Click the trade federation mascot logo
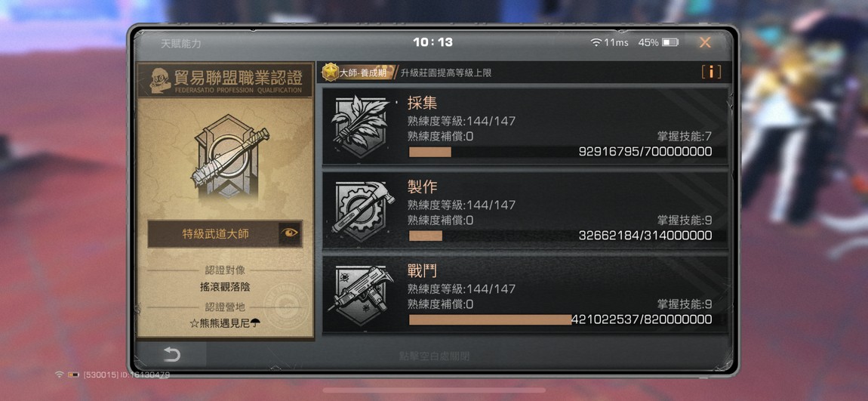The image size is (868, 401). click(160, 81)
